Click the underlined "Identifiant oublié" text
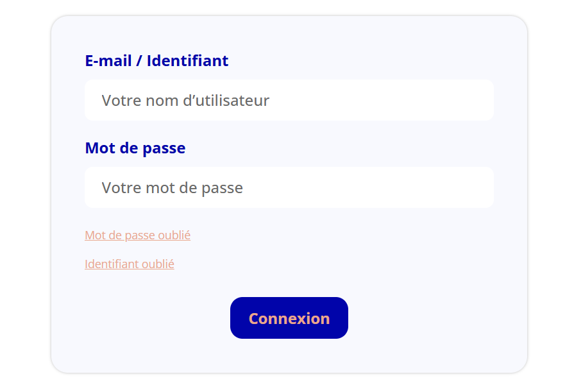 130,264
